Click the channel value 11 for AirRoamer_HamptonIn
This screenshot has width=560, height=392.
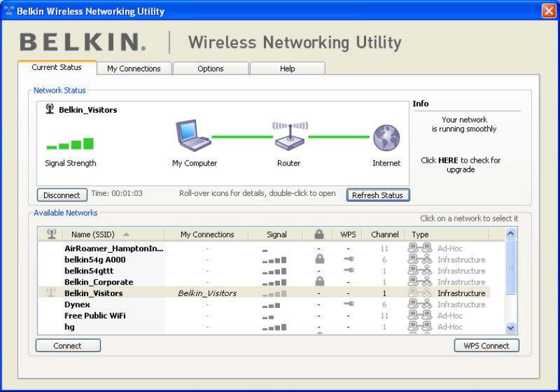tap(384, 249)
